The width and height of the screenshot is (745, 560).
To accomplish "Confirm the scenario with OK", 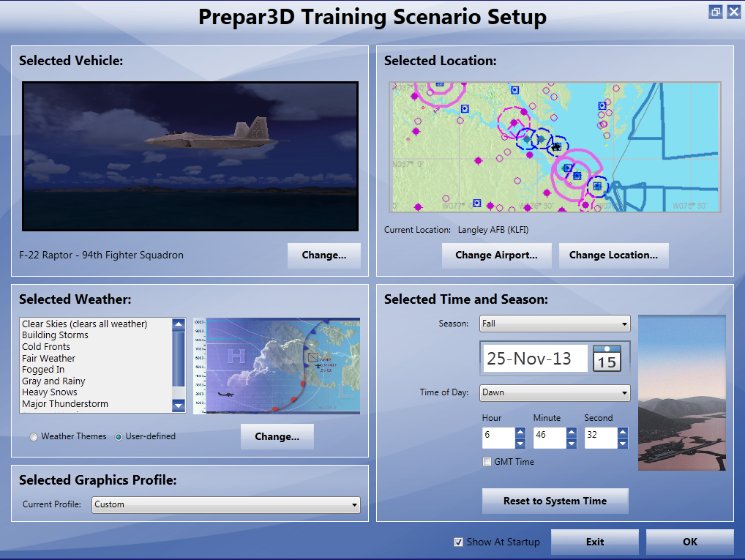I will click(689, 542).
